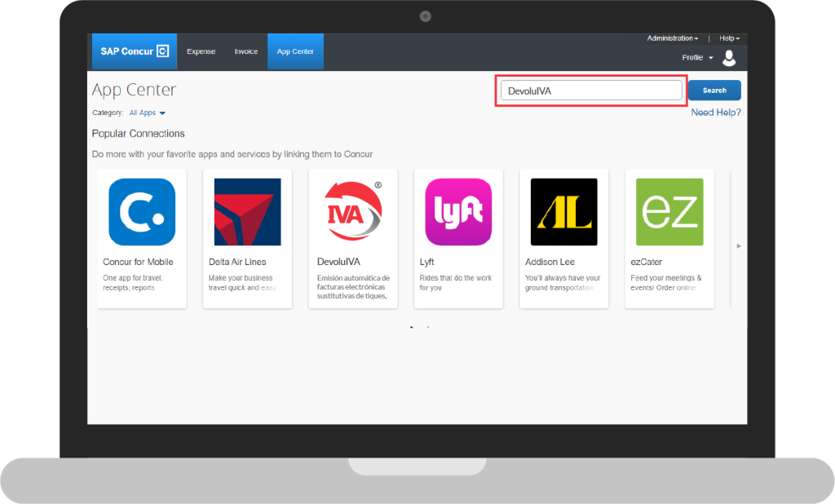Jump to second carousel page dot
The image size is (835, 504).
click(428, 327)
